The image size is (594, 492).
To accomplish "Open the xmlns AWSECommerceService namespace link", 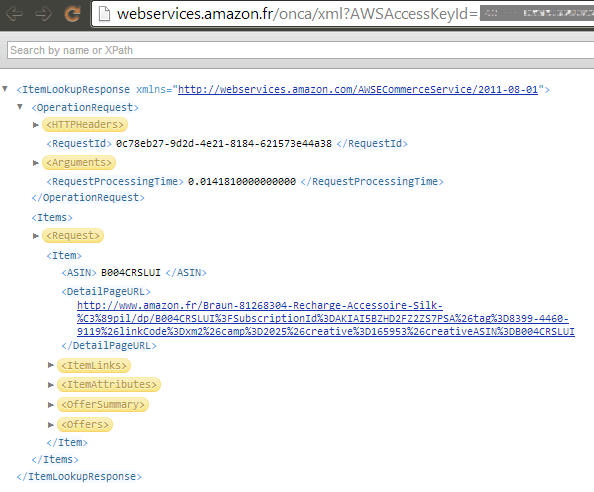I will coord(358,89).
